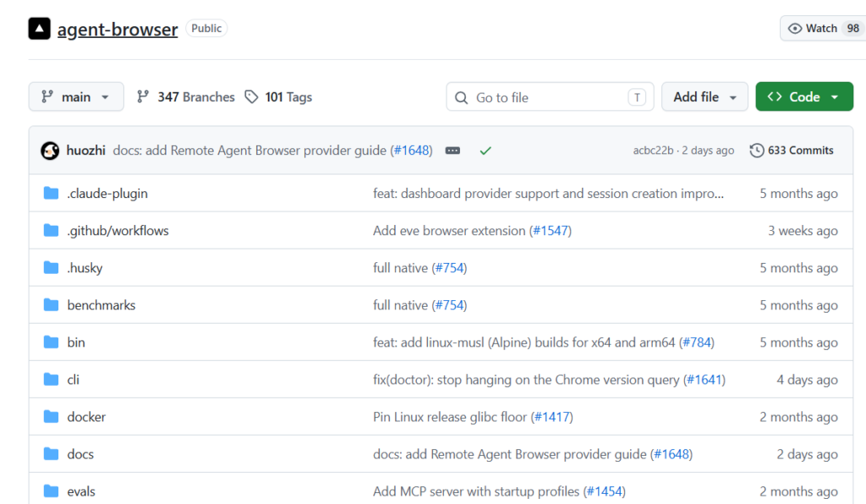Expand the Add file dropdown
Viewport: 866px width, 504px height.
704,97
